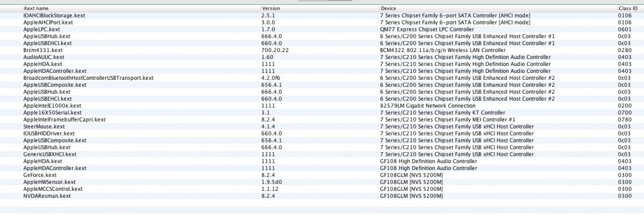Click version 8.2.4 in the NVDAResman.kext row
This screenshot has height=216, width=644.
click(267, 196)
